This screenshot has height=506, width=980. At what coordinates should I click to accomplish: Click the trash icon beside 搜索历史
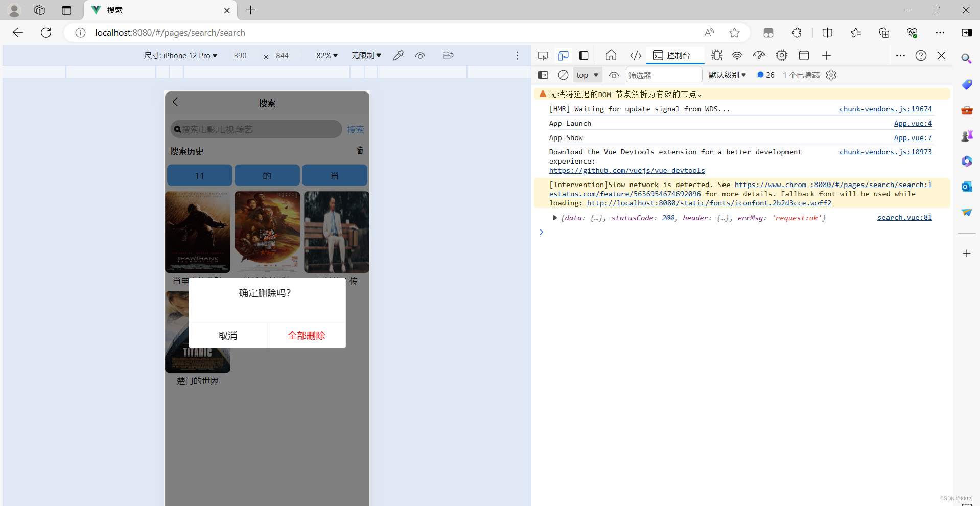tap(360, 150)
